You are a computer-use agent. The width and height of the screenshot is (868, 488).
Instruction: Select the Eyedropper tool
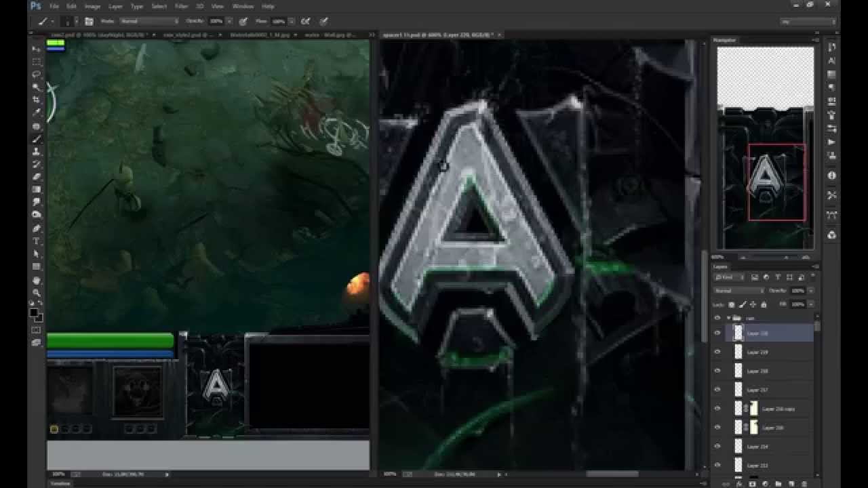(x=37, y=113)
